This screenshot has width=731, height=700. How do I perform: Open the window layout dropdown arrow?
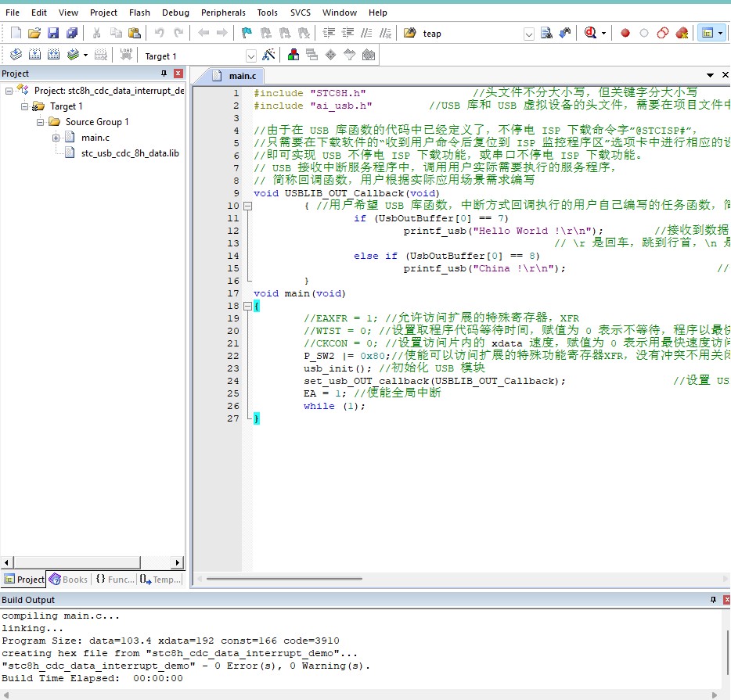coord(720,33)
